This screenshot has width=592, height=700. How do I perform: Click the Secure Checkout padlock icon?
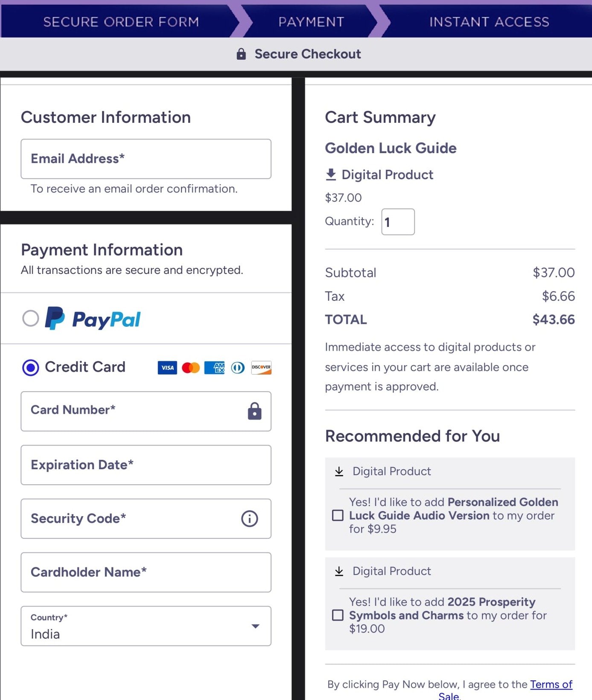tap(241, 54)
